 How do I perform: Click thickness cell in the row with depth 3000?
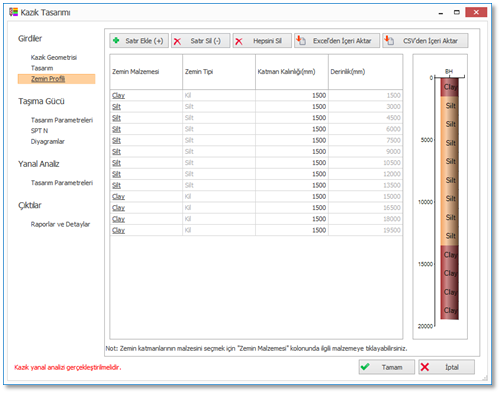pos(292,107)
